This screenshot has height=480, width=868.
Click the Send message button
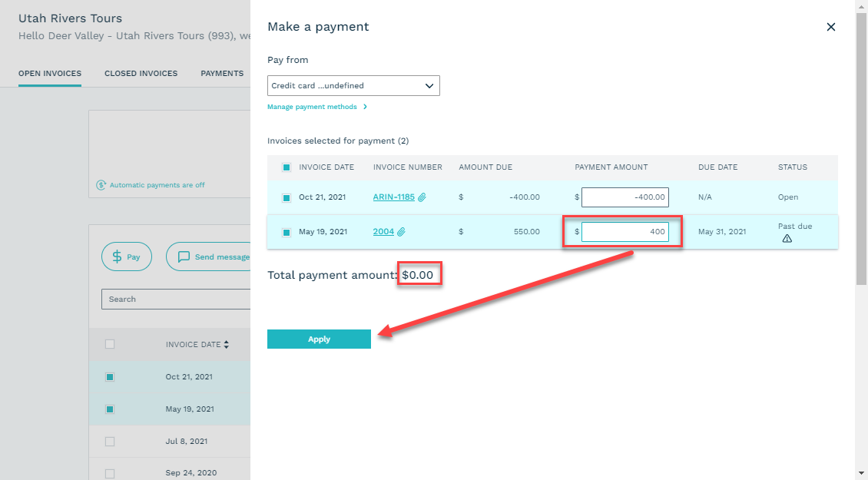coord(209,257)
